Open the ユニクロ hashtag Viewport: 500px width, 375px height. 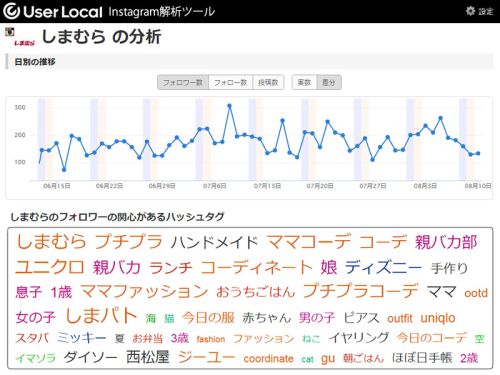[x=50, y=267]
